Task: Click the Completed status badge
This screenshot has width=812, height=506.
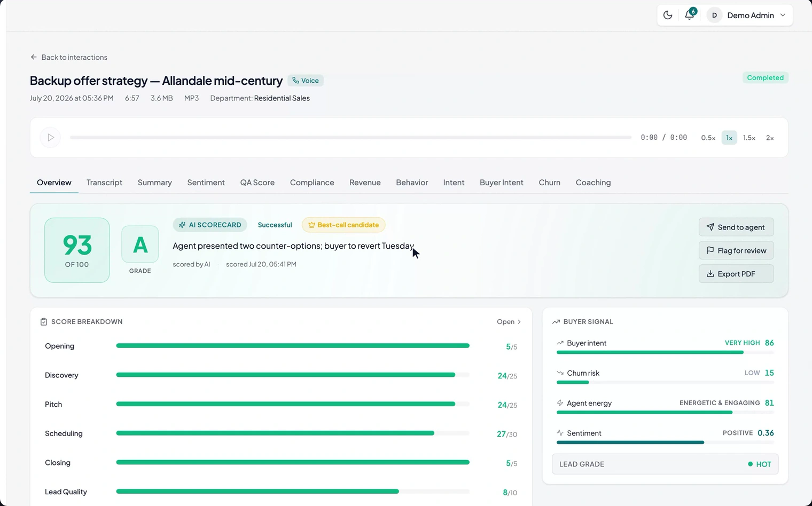Action: [765, 77]
